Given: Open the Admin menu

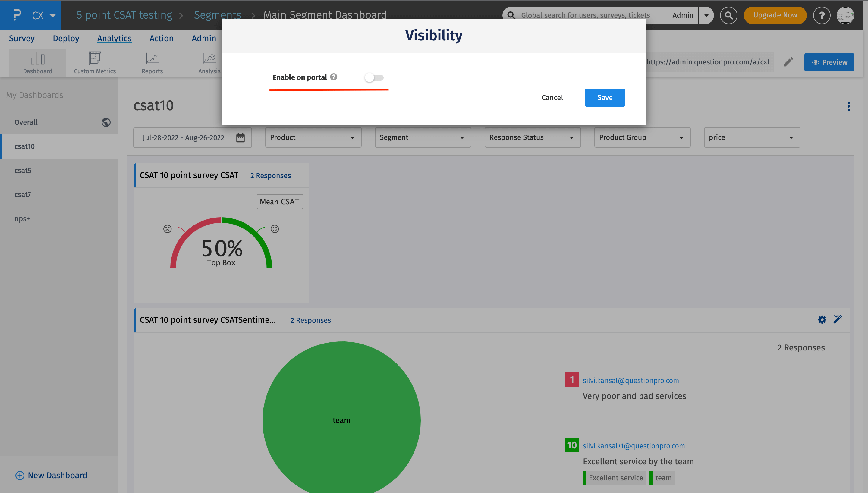Looking at the screenshot, I should [204, 38].
